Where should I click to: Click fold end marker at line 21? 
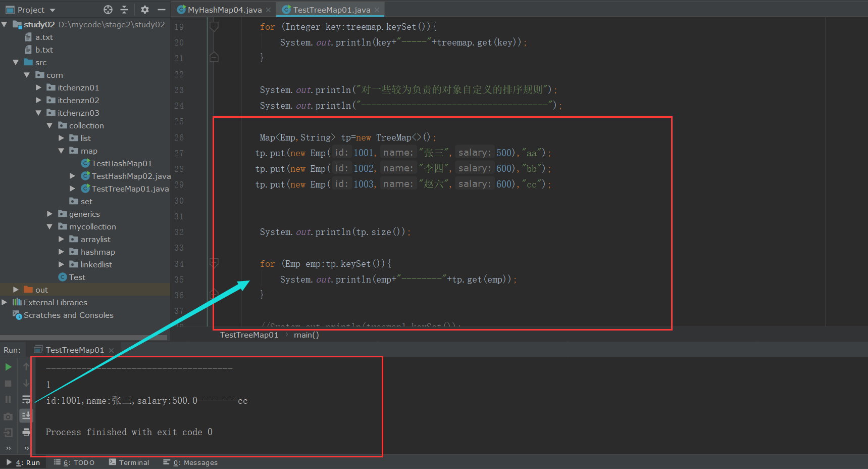[214, 57]
